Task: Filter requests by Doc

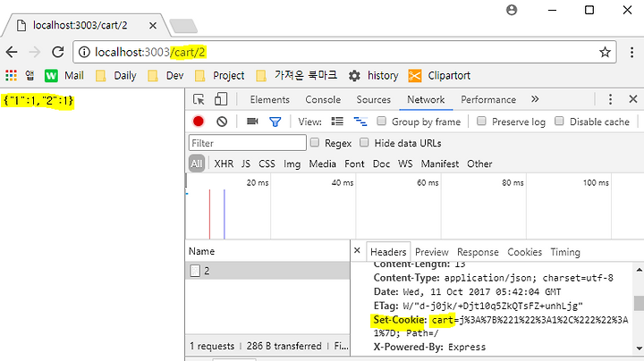Action: (x=381, y=164)
